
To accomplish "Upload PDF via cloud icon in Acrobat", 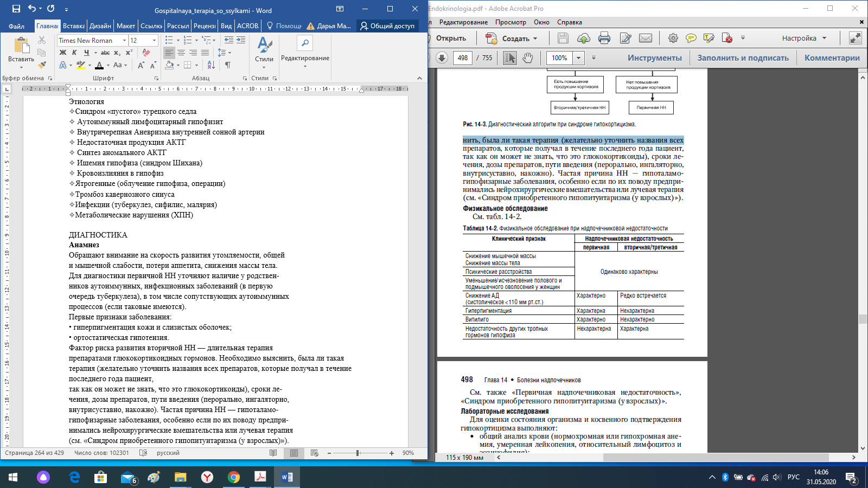I will (584, 38).
